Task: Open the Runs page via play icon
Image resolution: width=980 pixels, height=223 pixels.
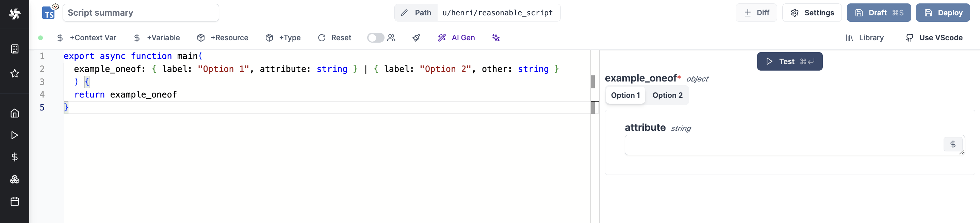Action: (x=14, y=135)
